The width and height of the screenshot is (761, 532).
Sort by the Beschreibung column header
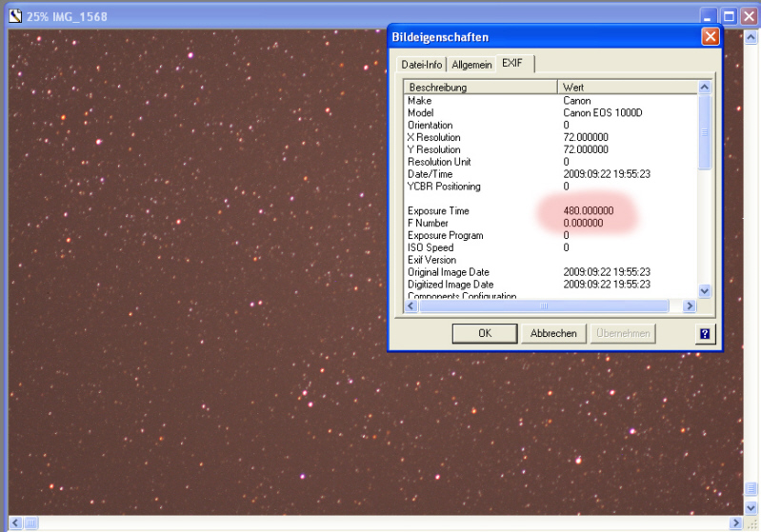tap(480, 88)
